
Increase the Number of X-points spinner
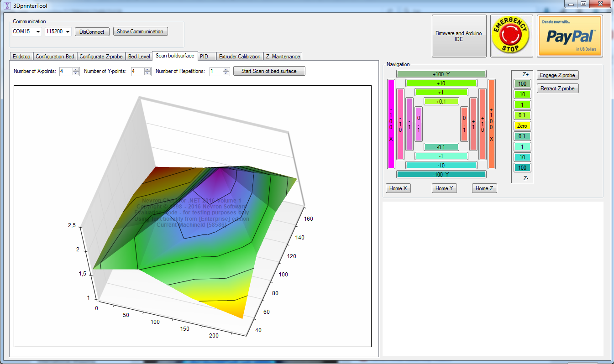(x=76, y=69)
